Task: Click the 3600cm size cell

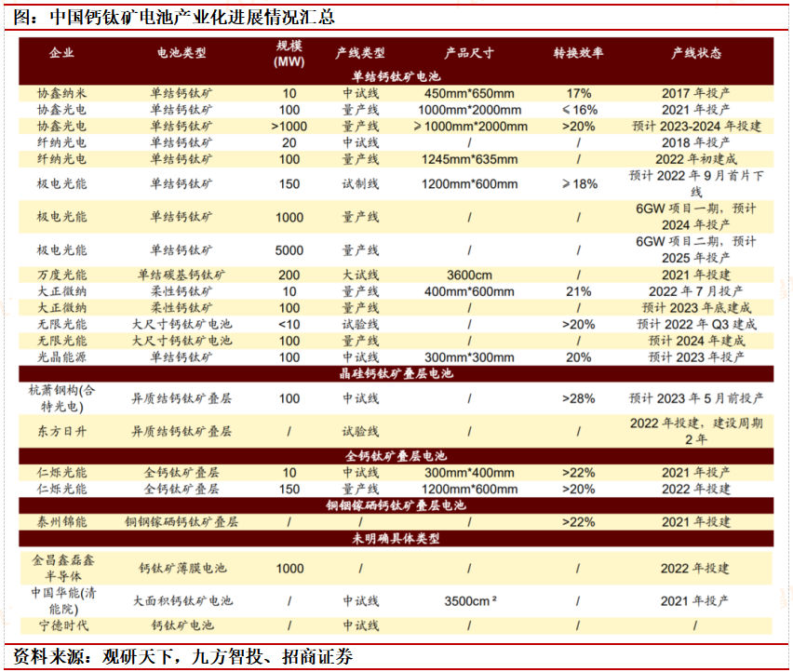Action: point(469,276)
